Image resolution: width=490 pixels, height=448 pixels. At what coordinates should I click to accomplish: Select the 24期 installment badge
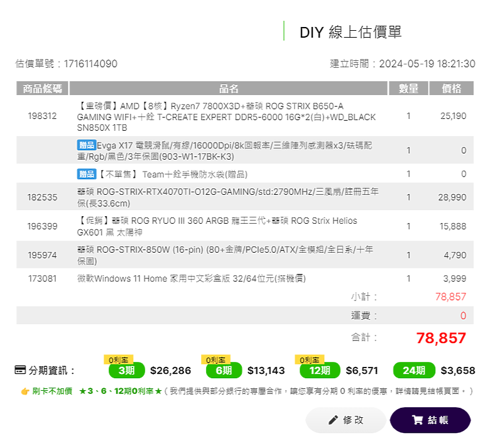click(414, 370)
